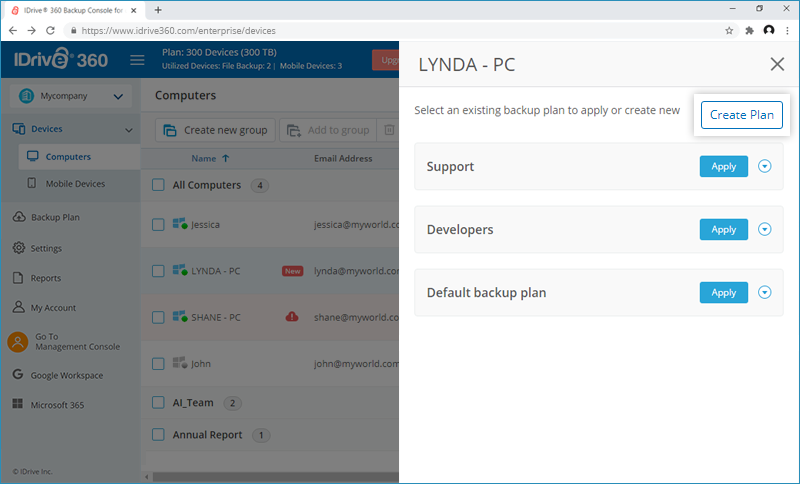This screenshot has width=800, height=484.
Task: Click the AI_Team count badge 2
Action: pos(232,403)
